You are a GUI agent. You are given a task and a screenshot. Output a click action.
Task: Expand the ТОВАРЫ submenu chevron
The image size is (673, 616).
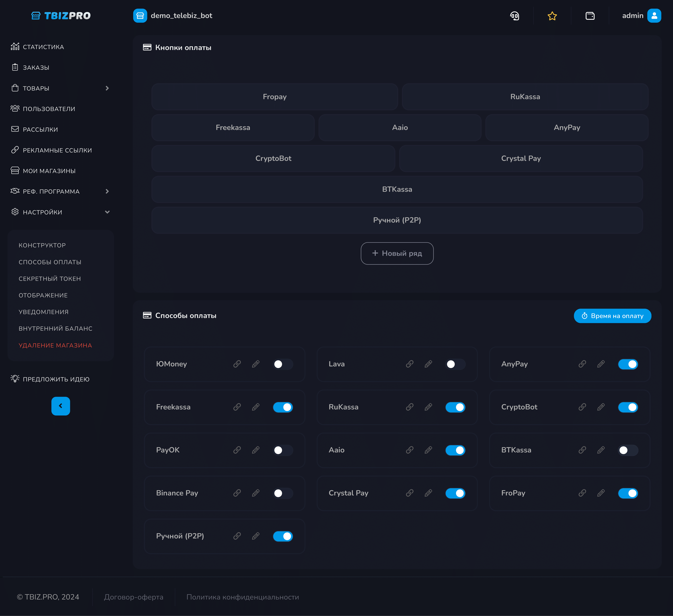(x=107, y=88)
